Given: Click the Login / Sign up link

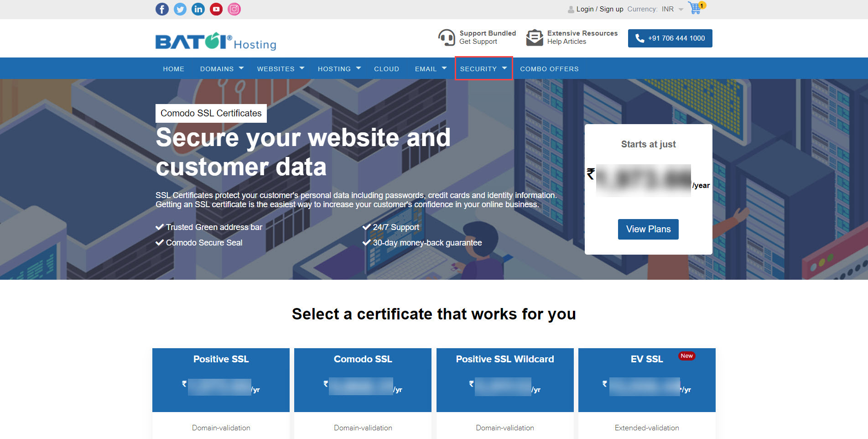Looking at the screenshot, I should [600, 9].
